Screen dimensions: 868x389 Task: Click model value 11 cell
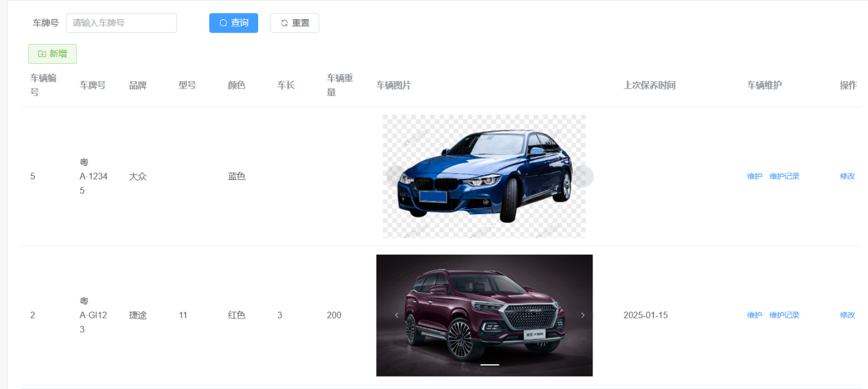183,315
